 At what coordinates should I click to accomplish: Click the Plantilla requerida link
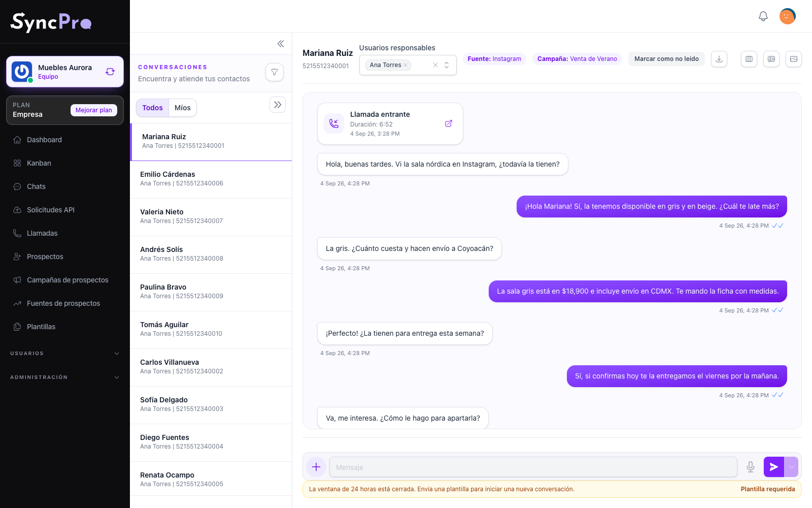[x=768, y=489]
